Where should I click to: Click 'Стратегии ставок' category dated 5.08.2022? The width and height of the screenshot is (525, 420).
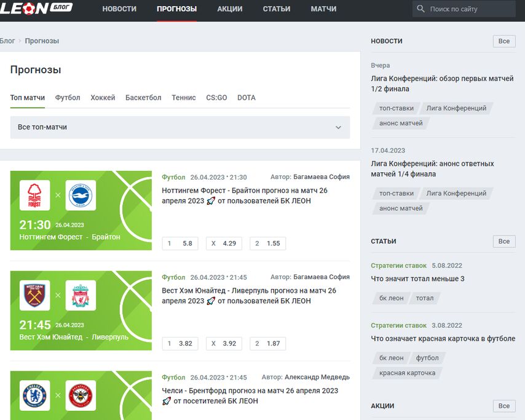[x=399, y=266]
